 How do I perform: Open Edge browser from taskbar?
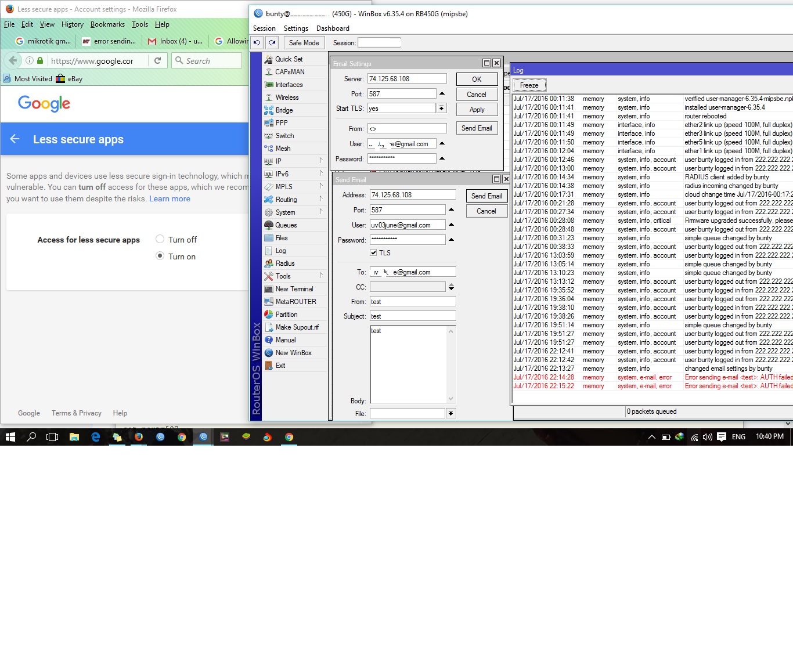[x=96, y=437]
